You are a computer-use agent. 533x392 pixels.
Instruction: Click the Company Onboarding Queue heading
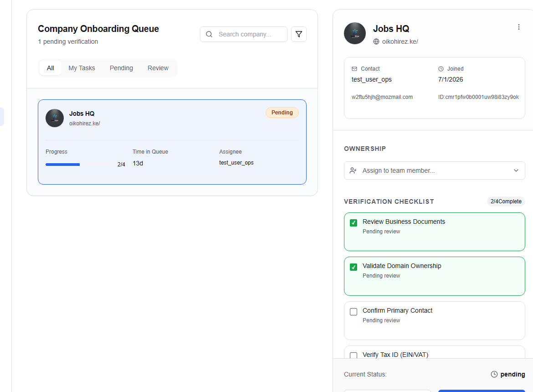[98, 29]
